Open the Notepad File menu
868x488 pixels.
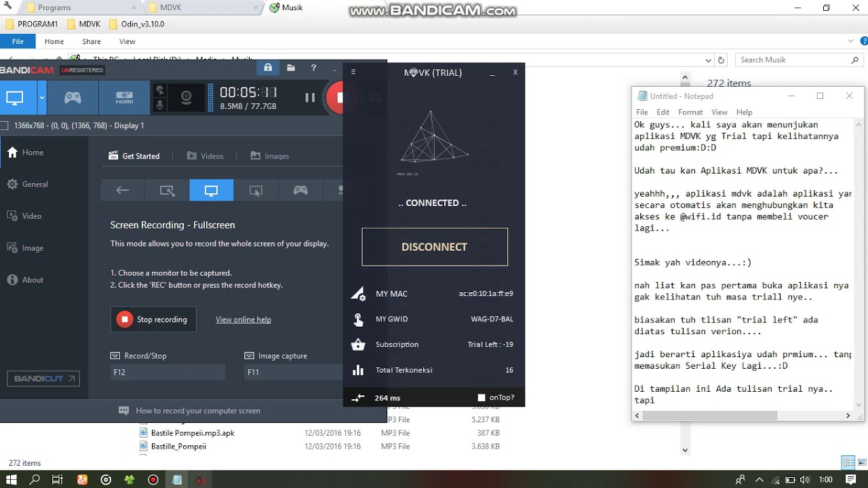642,113
